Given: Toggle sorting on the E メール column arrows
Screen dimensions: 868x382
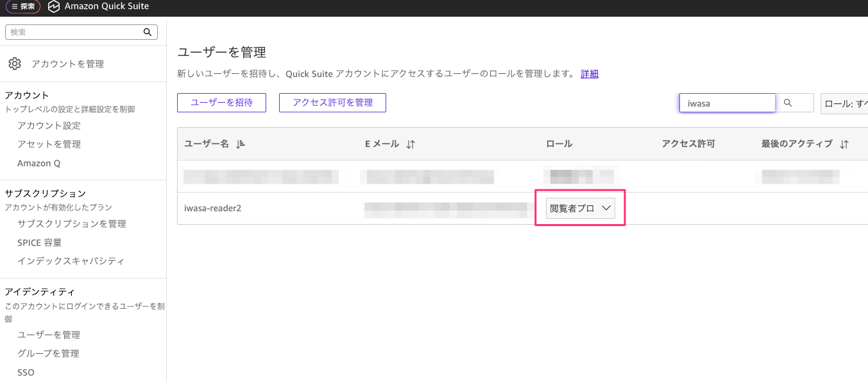Looking at the screenshot, I should click(409, 144).
